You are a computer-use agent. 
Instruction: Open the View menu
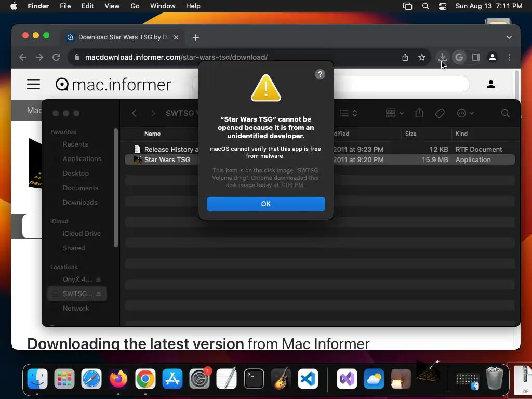112,6
